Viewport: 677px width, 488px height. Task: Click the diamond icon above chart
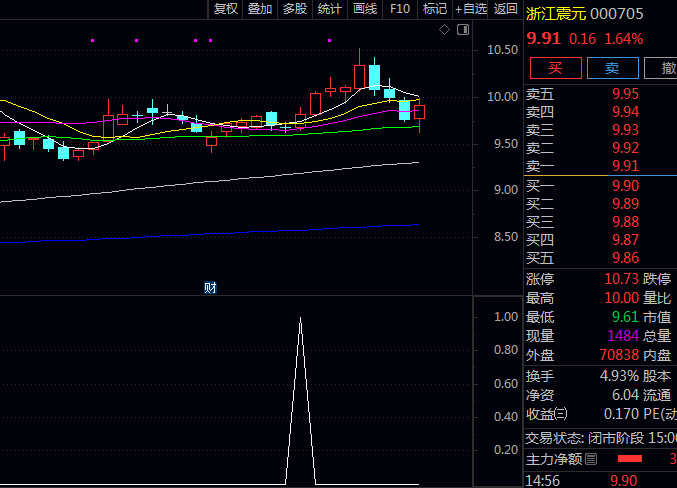[x=444, y=30]
